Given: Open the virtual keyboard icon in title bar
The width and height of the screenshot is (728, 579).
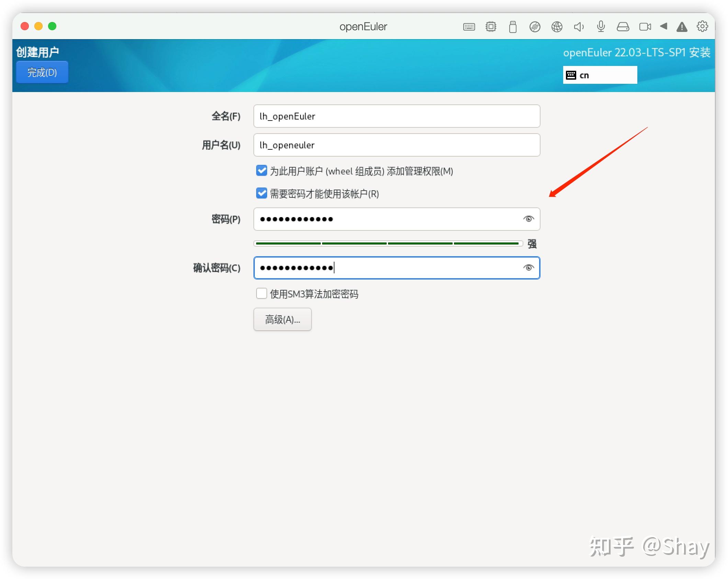Looking at the screenshot, I should [469, 26].
